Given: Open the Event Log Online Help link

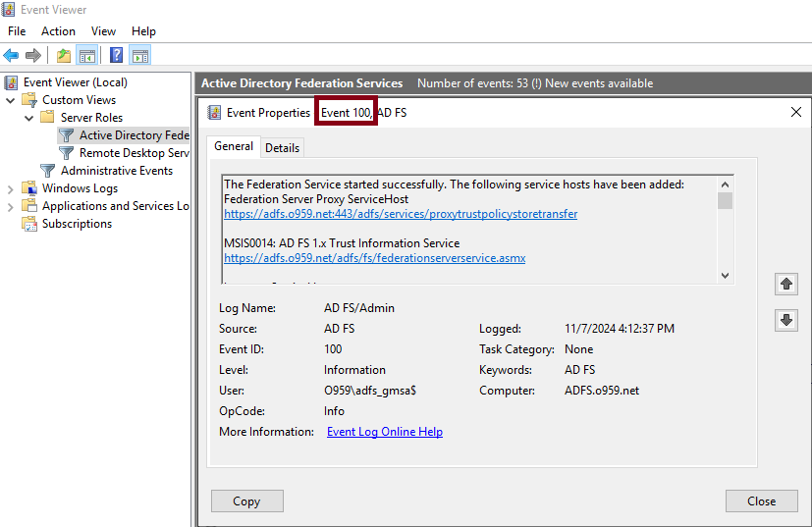Looking at the screenshot, I should pyautogui.click(x=384, y=432).
